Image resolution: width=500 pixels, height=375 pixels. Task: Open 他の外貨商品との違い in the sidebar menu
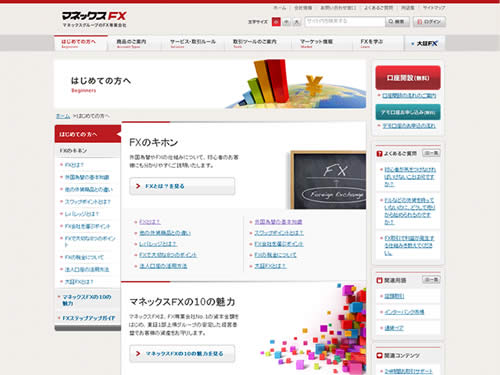click(89, 189)
